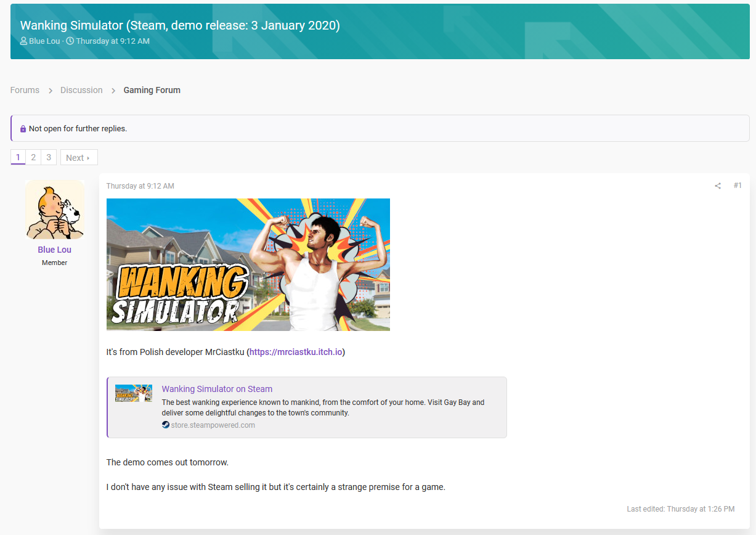Click "The demo comes out tomorrow." text
This screenshot has width=756, height=535.
(168, 462)
